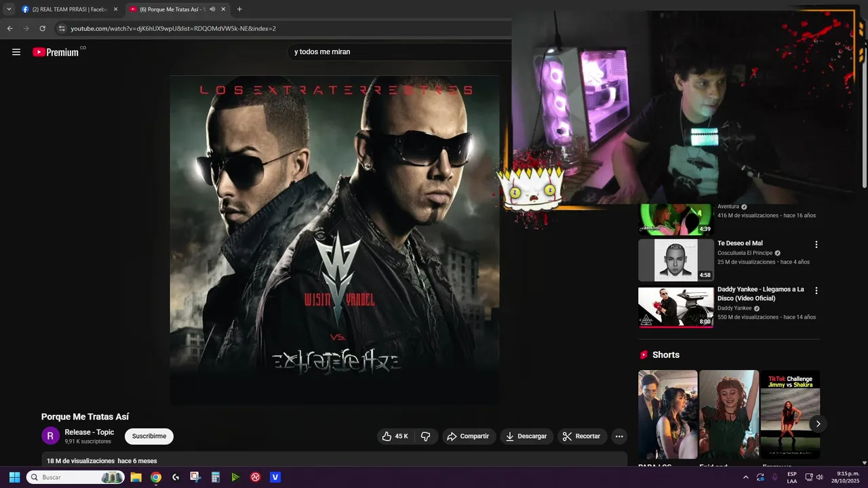The height and width of the screenshot is (488, 868).
Task: Open Release - Topic channel name link
Action: [90, 432]
